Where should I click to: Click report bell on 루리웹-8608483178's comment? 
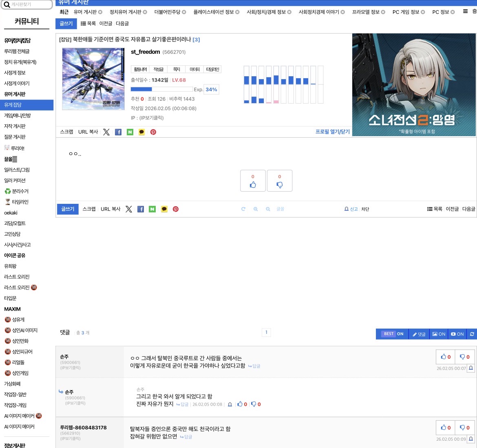tap(471, 439)
